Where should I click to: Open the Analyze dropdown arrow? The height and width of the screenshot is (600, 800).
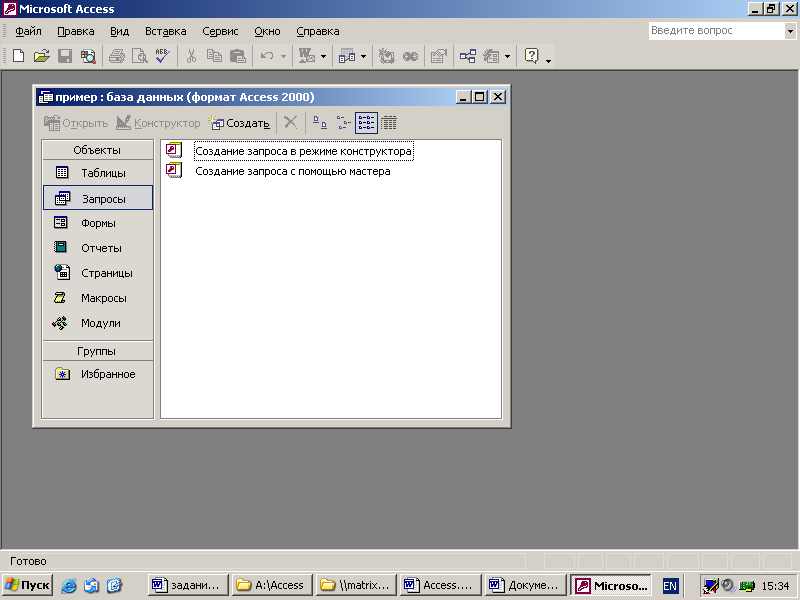(363, 56)
